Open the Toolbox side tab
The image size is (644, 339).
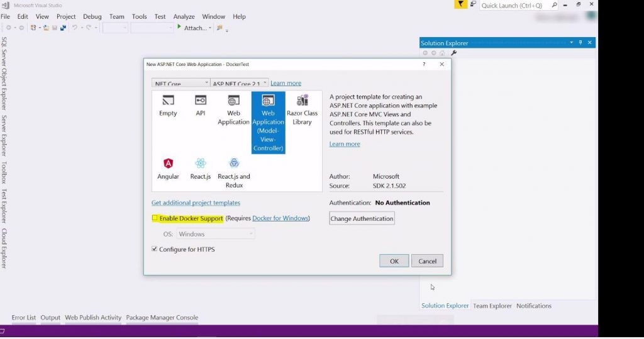pyautogui.click(x=4, y=172)
